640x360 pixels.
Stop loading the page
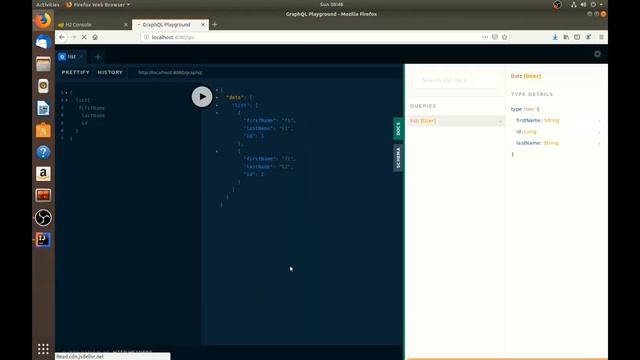(84, 37)
